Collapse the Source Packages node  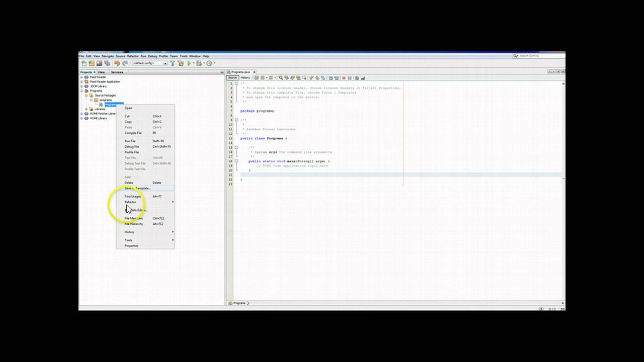click(x=87, y=95)
